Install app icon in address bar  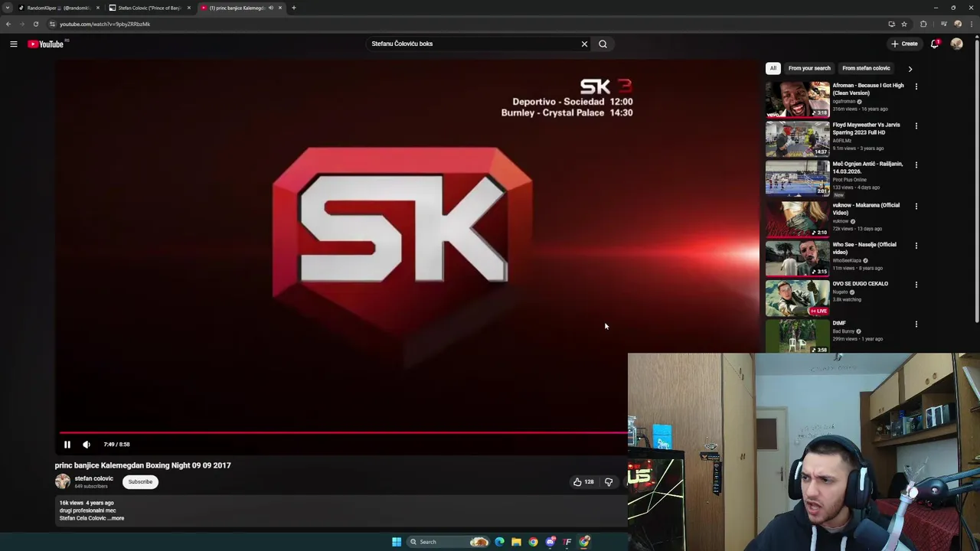tap(891, 24)
